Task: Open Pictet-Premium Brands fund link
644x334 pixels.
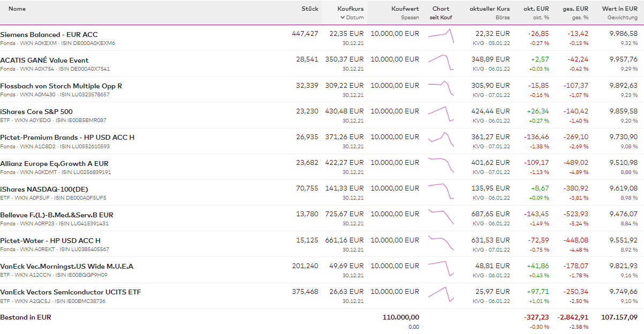Action: pos(67,138)
